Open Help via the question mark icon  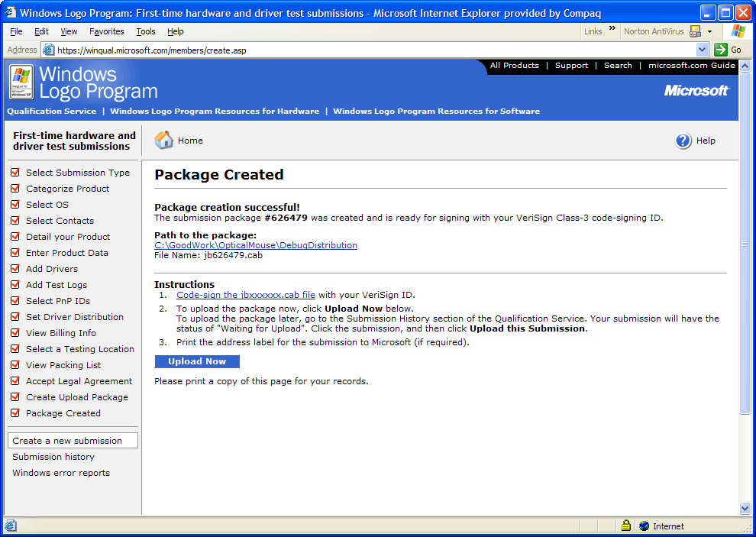[x=683, y=141]
